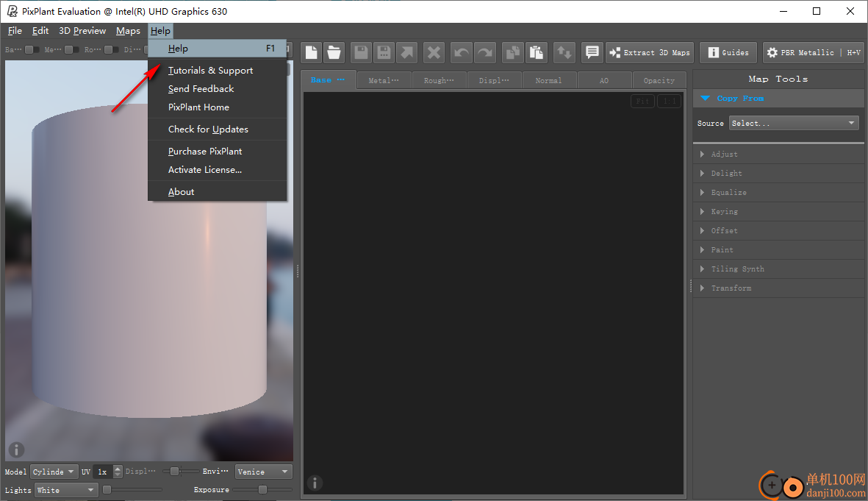Image resolution: width=868 pixels, height=501 pixels.
Task: Collapse the Copy From section
Action: click(778, 98)
